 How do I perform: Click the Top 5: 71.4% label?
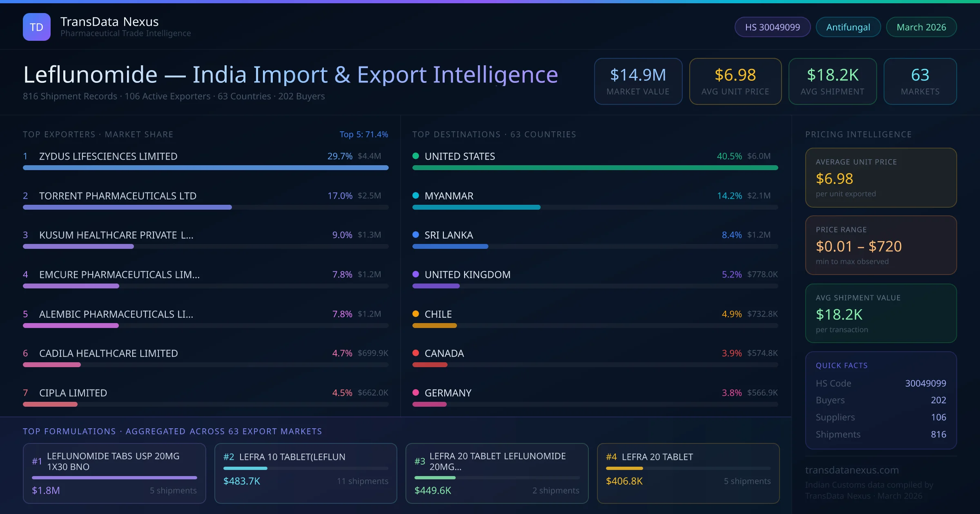(x=363, y=134)
